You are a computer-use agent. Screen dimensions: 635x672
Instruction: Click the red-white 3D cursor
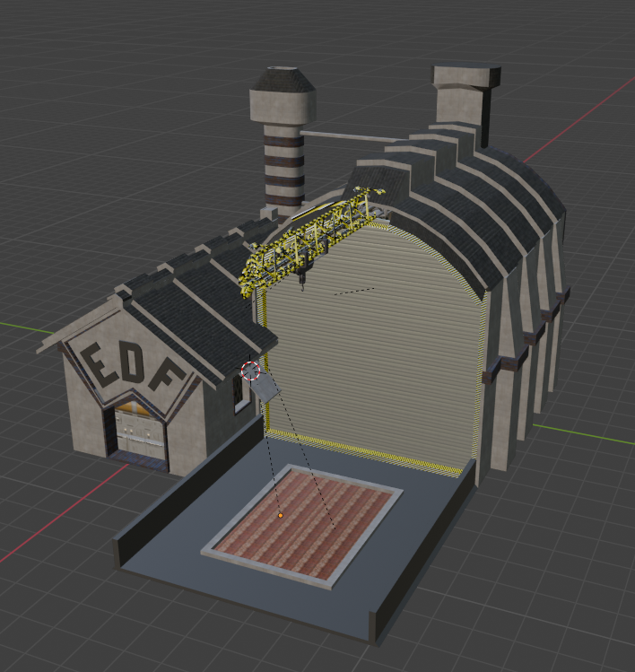click(250, 371)
